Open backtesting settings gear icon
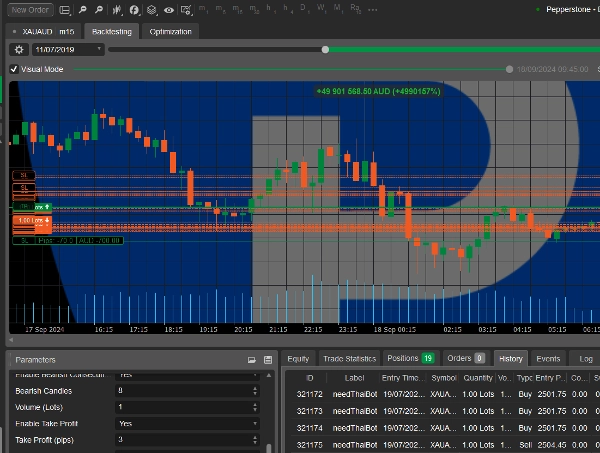 pyautogui.click(x=18, y=49)
